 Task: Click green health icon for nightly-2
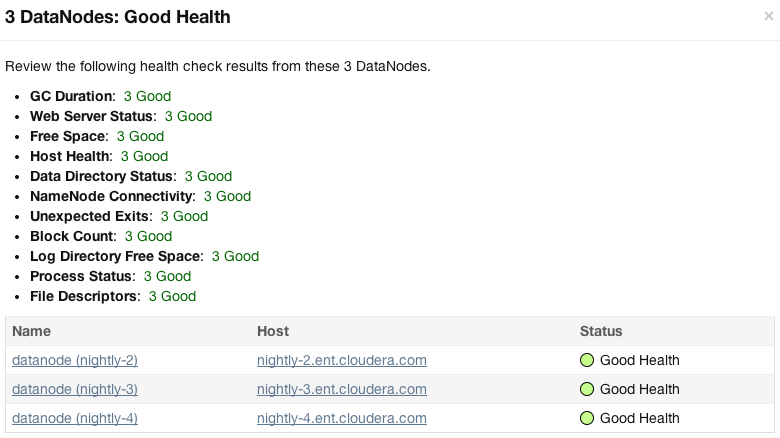point(587,360)
